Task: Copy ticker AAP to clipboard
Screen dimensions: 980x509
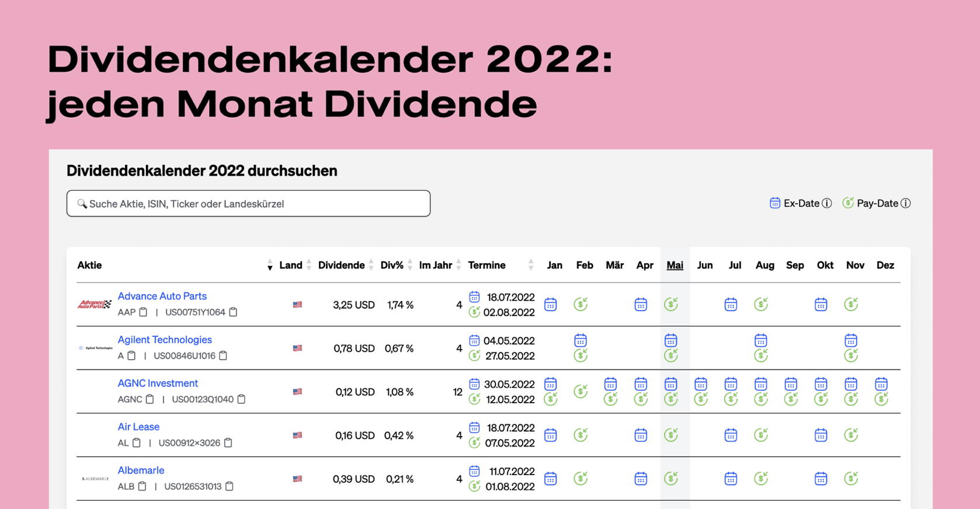Action: [x=143, y=312]
